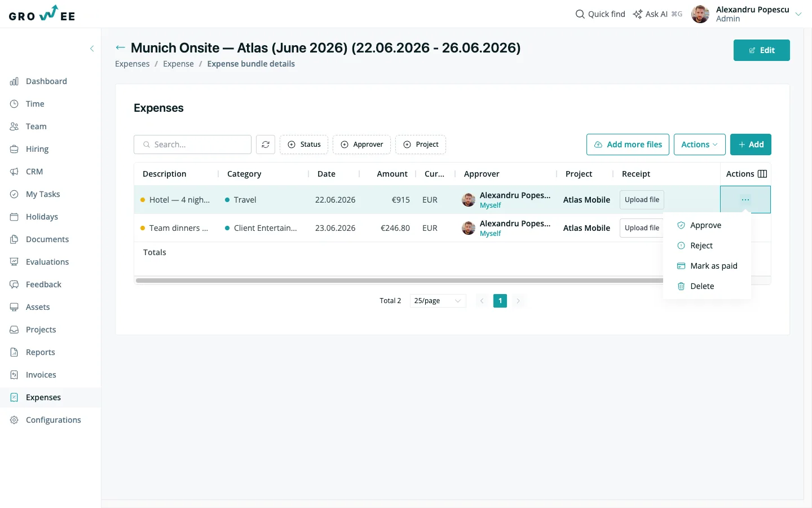Click the back arrow beside the bundle title
The image size is (812, 508).
[x=120, y=48]
